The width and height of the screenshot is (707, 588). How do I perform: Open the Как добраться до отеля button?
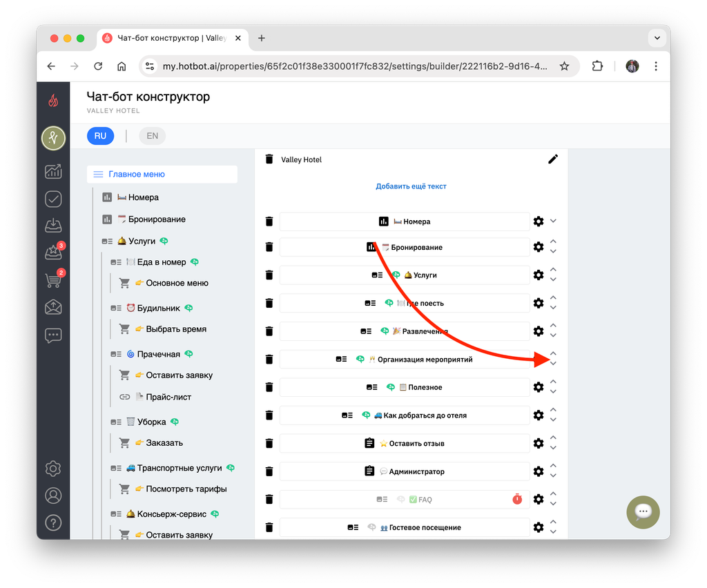pyautogui.click(x=405, y=415)
